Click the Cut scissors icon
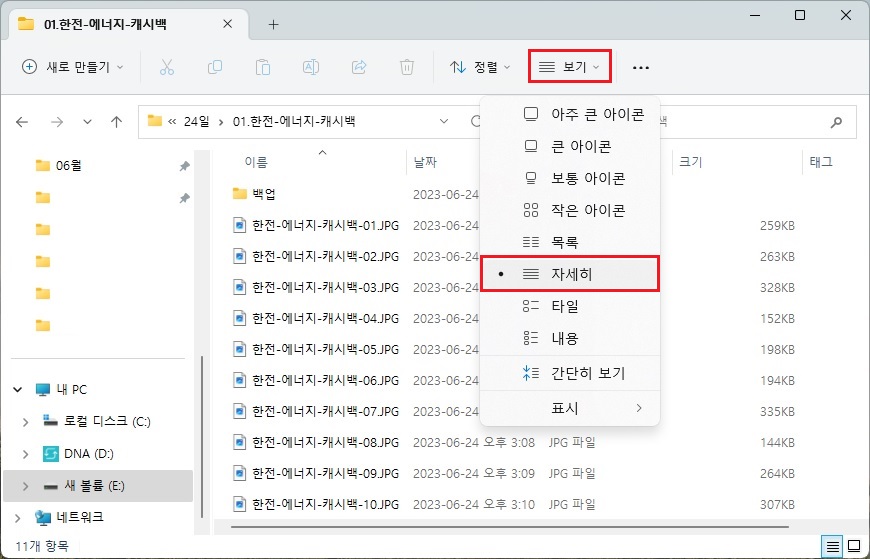 [x=166, y=67]
